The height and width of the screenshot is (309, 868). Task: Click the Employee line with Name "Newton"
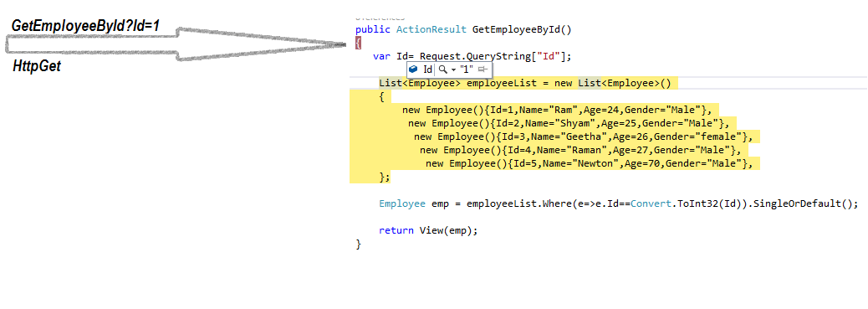(x=590, y=163)
